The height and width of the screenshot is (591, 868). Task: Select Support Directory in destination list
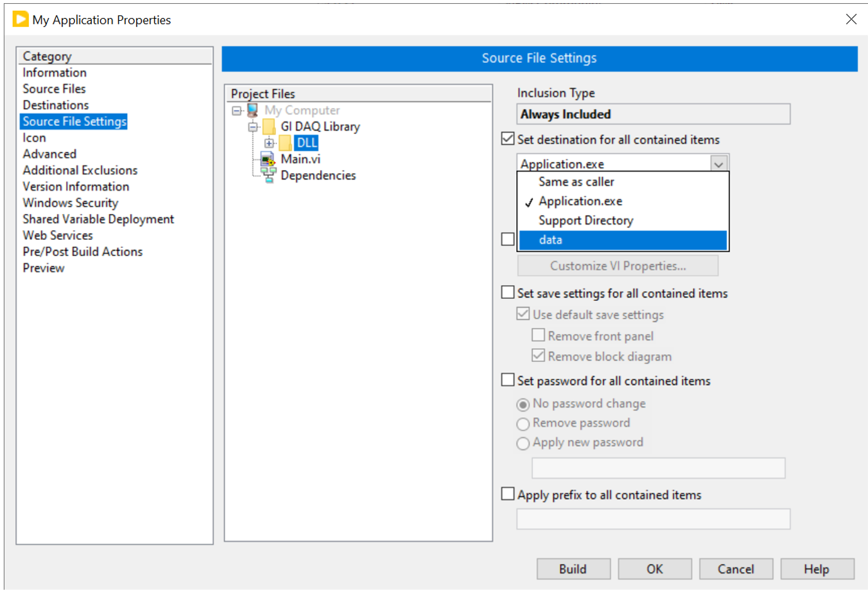coord(586,220)
